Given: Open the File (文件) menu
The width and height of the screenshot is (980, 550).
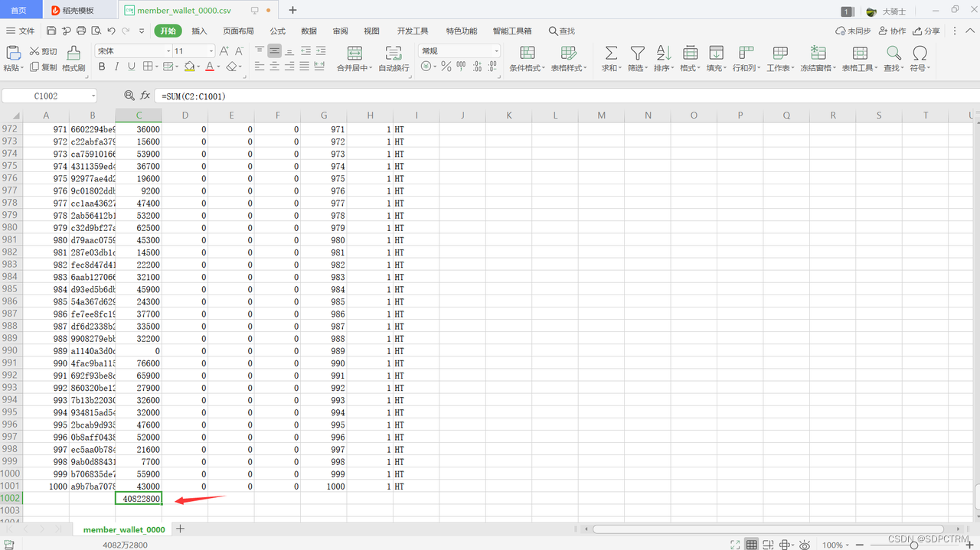Looking at the screenshot, I should [x=21, y=31].
